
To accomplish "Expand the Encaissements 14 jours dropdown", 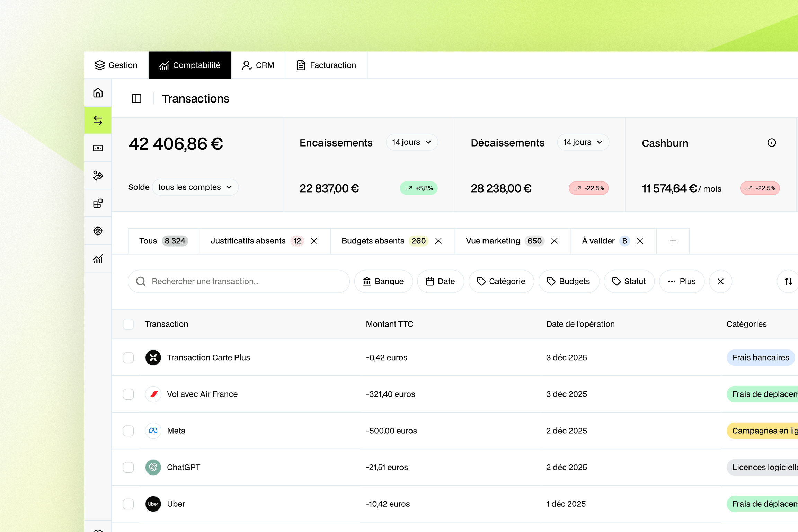I will (412, 142).
